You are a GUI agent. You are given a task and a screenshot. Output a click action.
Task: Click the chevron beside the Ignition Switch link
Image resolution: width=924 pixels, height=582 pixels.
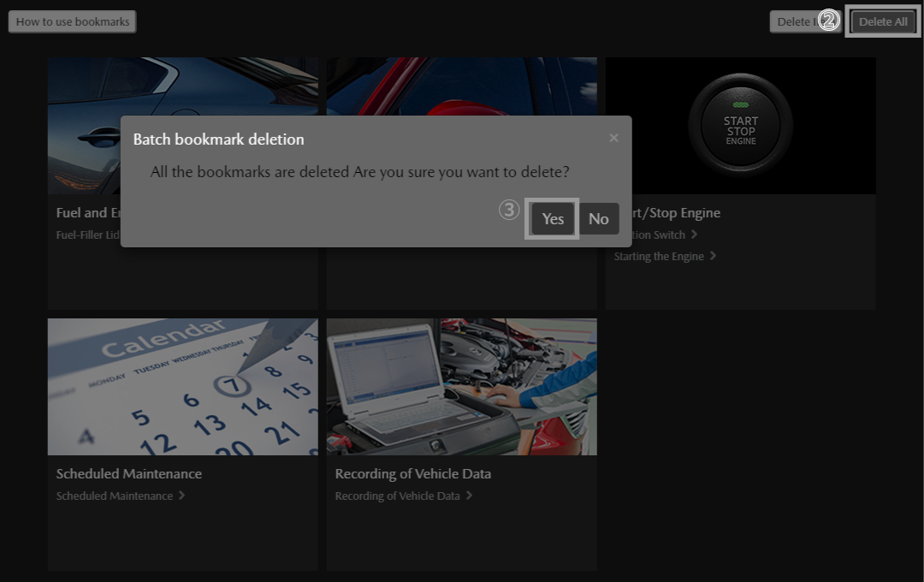coord(694,235)
